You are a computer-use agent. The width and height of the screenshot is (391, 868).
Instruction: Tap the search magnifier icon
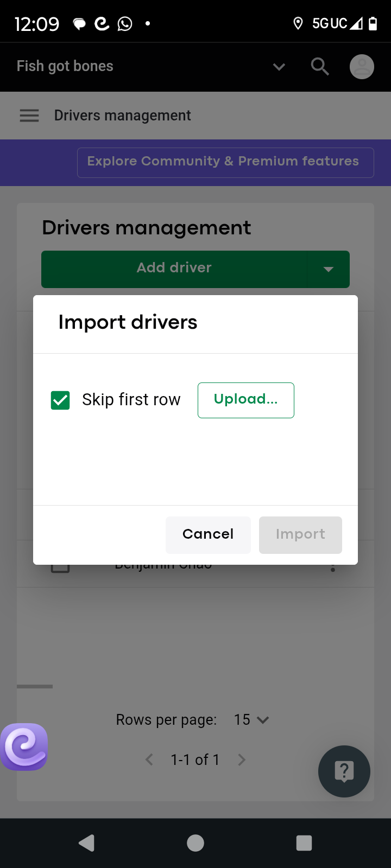pyautogui.click(x=320, y=67)
